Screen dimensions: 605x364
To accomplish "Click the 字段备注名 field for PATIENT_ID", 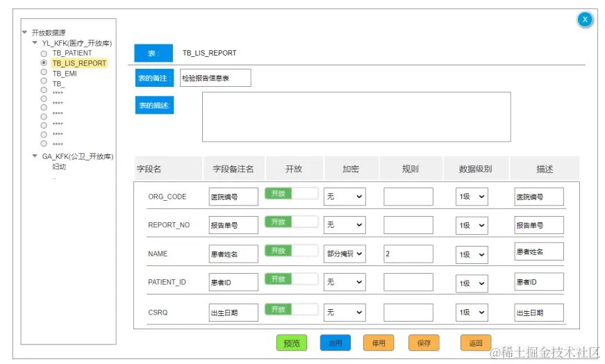I will pyautogui.click(x=233, y=282).
